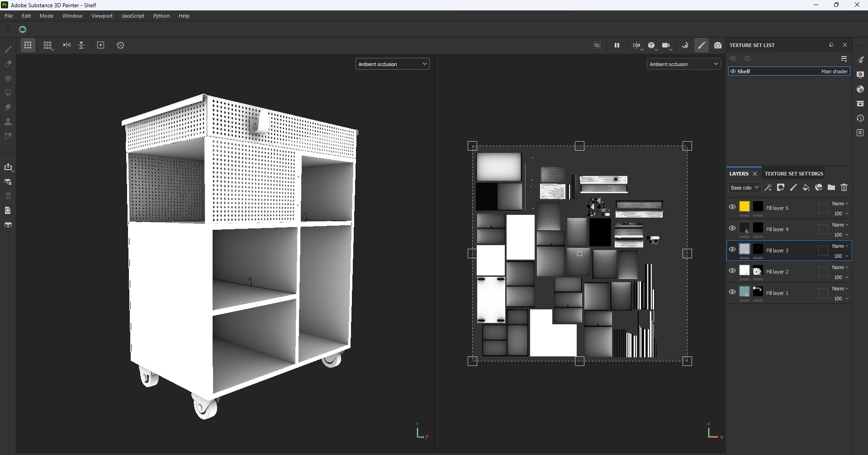868x455 pixels.
Task: Hide Fill layer 4
Action: pos(732,228)
